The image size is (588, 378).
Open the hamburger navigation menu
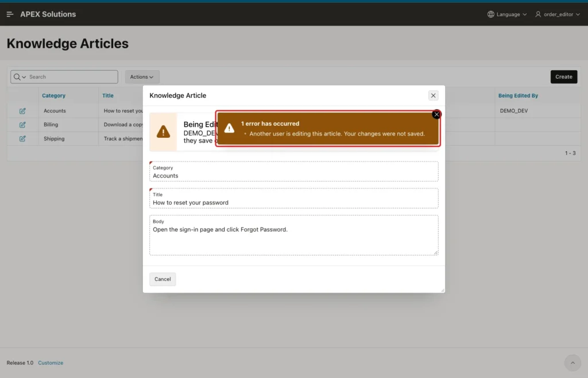[10, 14]
